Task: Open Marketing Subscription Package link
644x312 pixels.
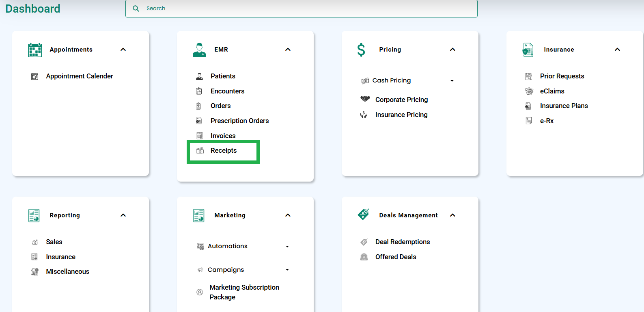Action: (x=244, y=292)
